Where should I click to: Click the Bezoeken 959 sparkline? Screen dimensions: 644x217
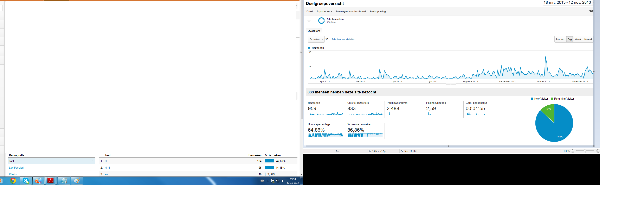coord(326,114)
